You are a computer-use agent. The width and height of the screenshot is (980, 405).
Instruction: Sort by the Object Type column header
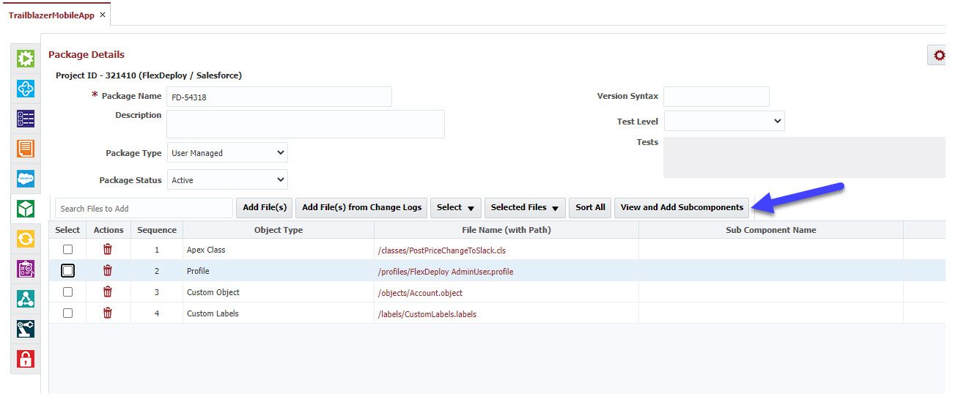279,230
